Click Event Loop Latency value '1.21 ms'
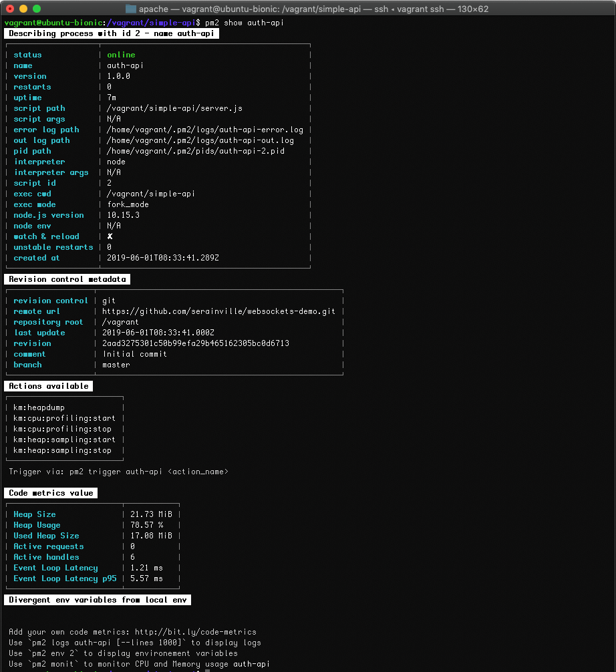Image resolution: width=616 pixels, height=672 pixels. pos(146,568)
